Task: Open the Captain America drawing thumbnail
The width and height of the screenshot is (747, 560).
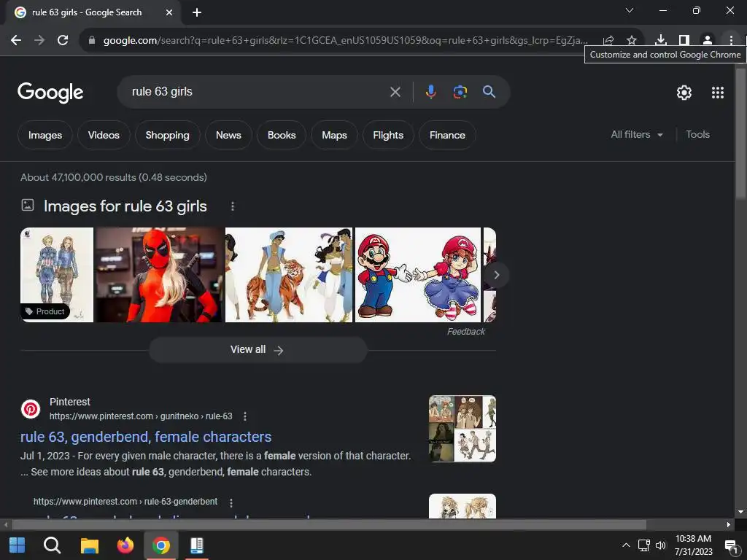Action: [x=57, y=275]
